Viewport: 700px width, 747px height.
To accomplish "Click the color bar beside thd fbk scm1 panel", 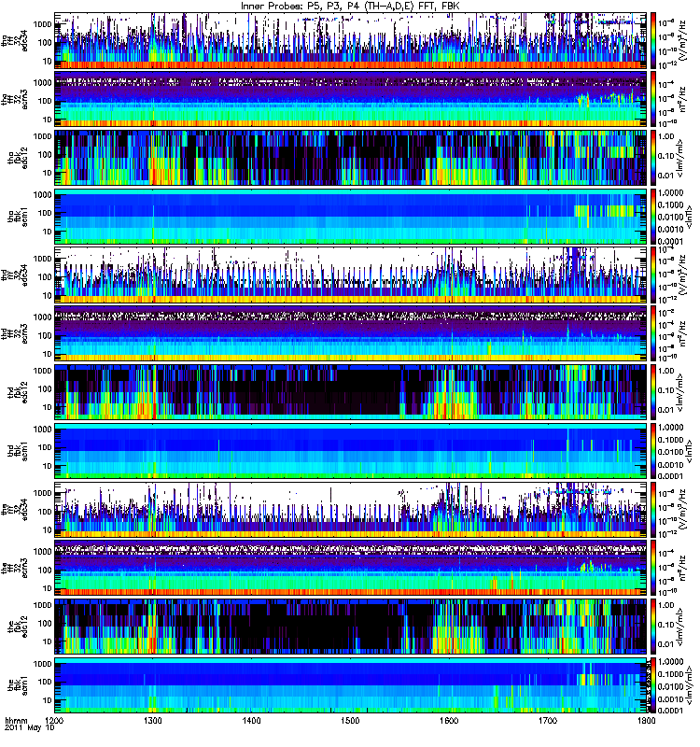I will [653, 451].
